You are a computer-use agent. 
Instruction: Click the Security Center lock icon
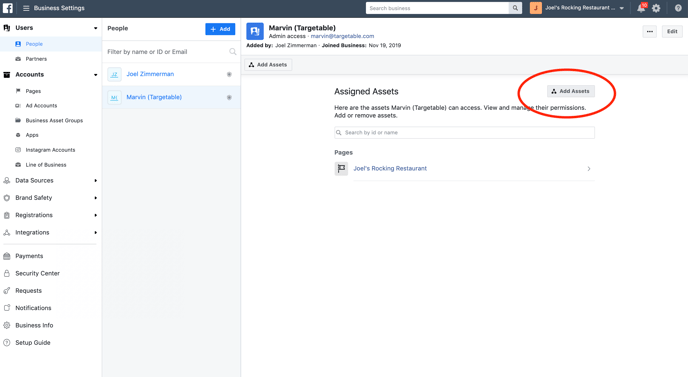(x=7, y=273)
